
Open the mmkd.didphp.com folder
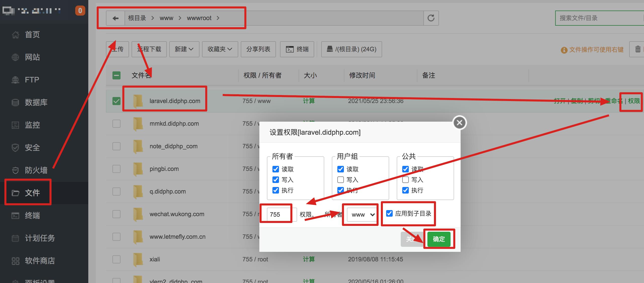(174, 124)
